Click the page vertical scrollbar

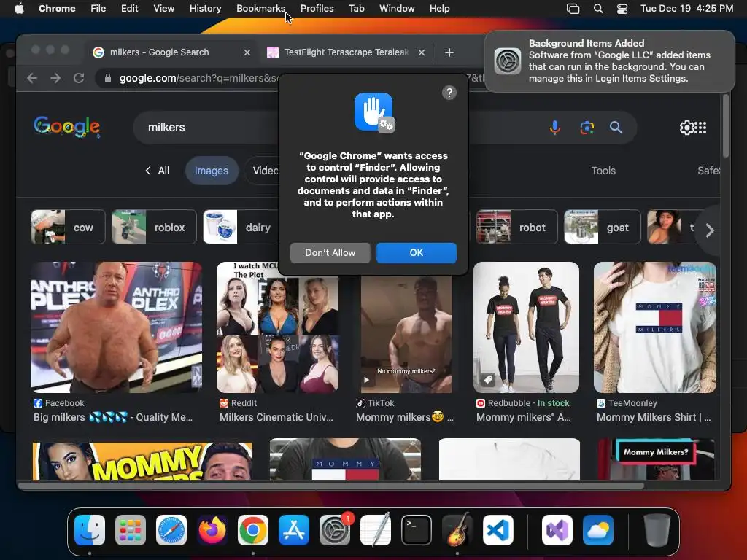726,125
